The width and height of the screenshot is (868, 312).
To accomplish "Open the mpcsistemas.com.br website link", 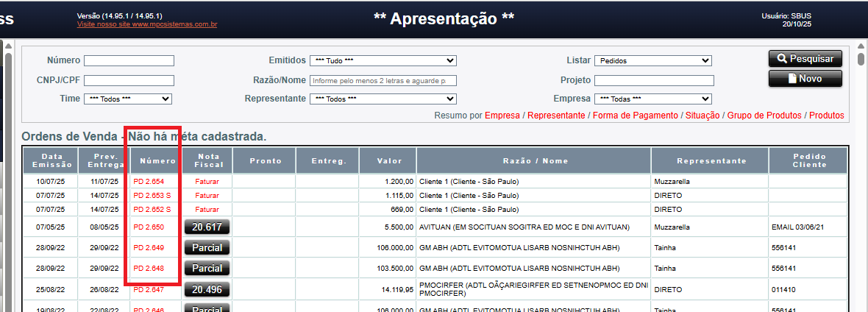I will pyautogui.click(x=147, y=24).
